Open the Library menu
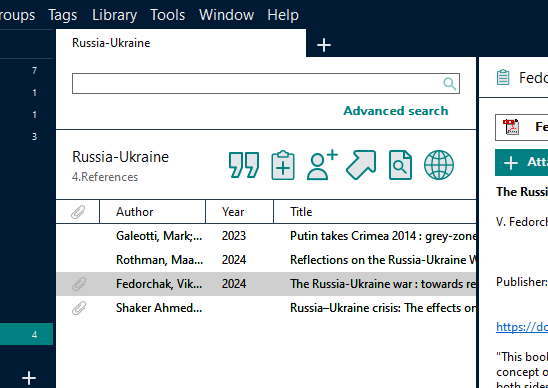Image resolution: width=548 pixels, height=388 pixels. coord(114,15)
